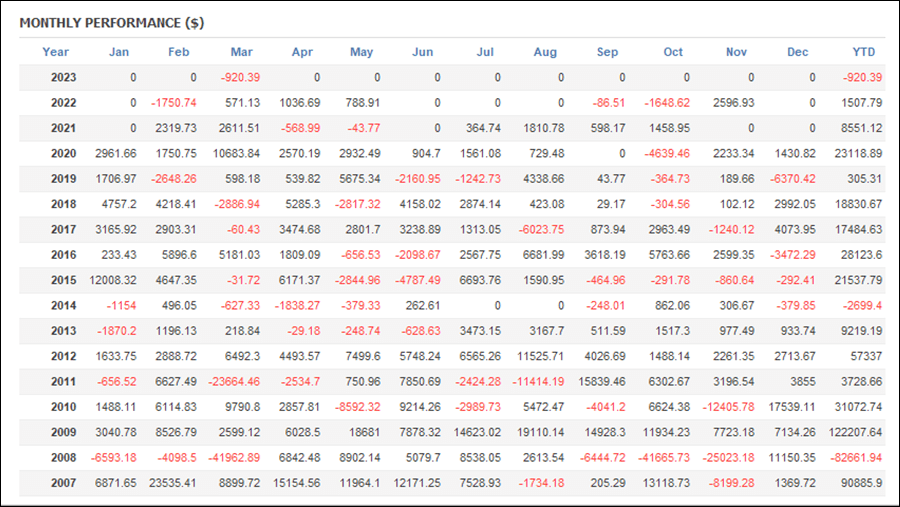Click the Year column header
The image size is (900, 507).
point(55,52)
